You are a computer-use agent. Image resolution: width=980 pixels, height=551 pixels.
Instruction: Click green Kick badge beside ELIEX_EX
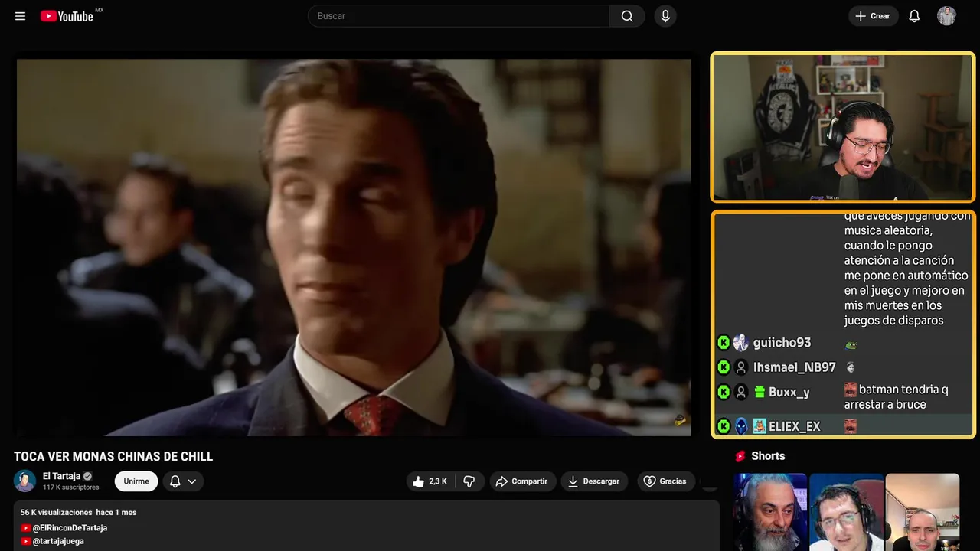[724, 426]
